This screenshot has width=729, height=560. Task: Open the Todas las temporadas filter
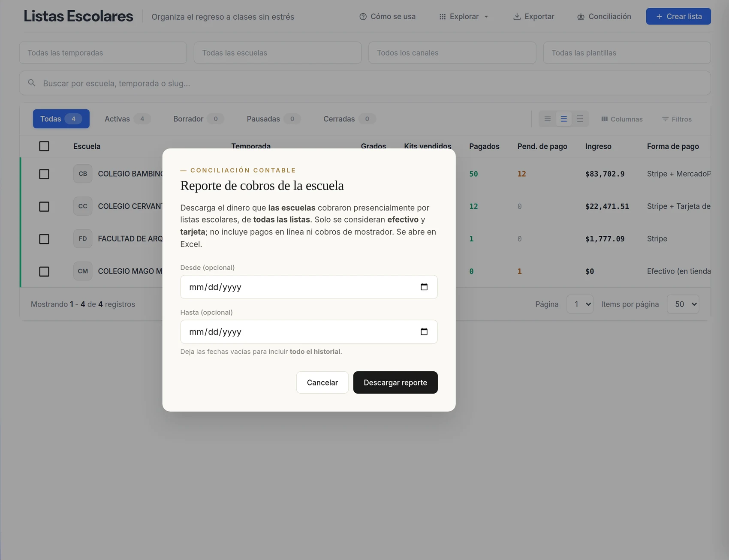[103, 53]
